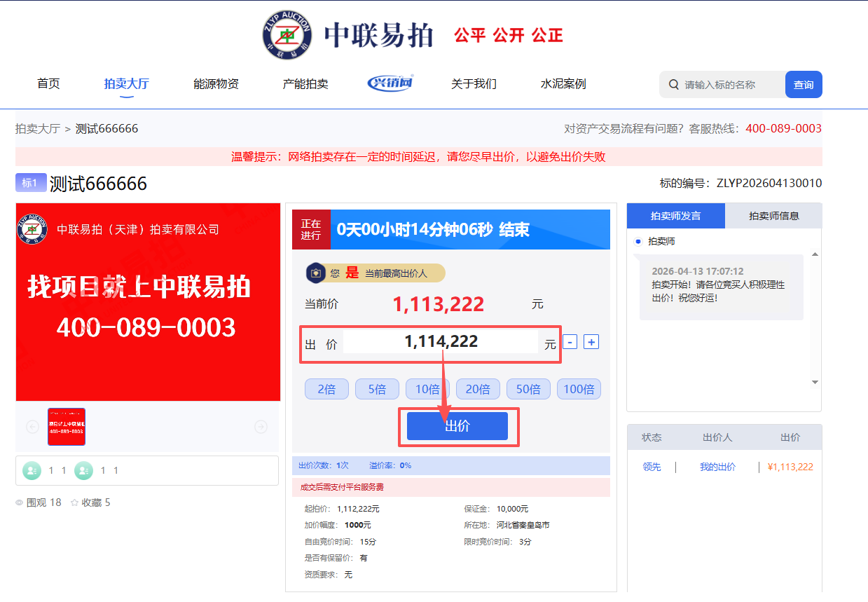Click the 我的出价 entry in the bid list
The image size is (868, 602).
pos(717,467)
